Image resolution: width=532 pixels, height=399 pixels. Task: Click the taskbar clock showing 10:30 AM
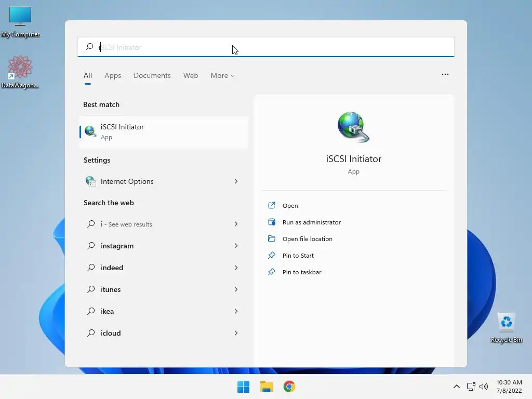point(509,387)
